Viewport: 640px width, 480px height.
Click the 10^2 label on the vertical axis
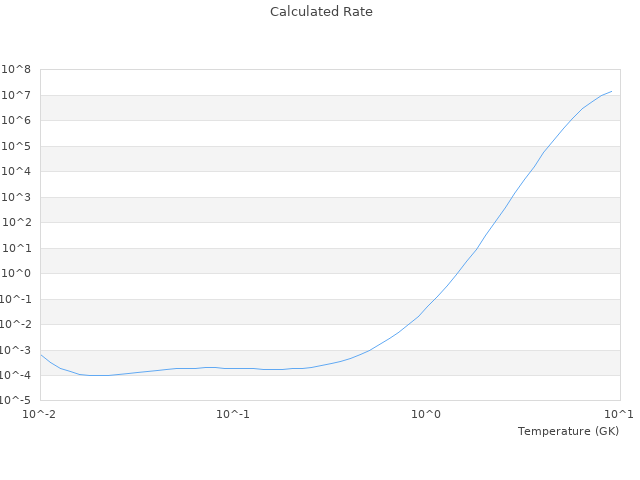click(16, 223)
